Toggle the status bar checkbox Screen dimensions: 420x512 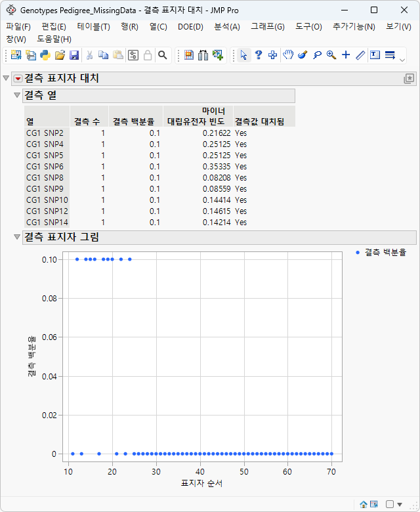[390, 505]
